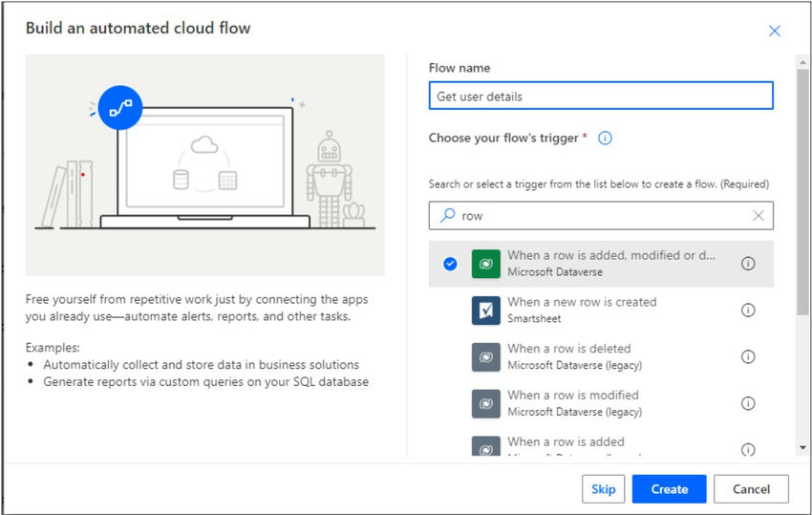Viewport: 812px width, 515px height.
Task: Close the Build an automated cloud flow dialog
Action: 774,32
